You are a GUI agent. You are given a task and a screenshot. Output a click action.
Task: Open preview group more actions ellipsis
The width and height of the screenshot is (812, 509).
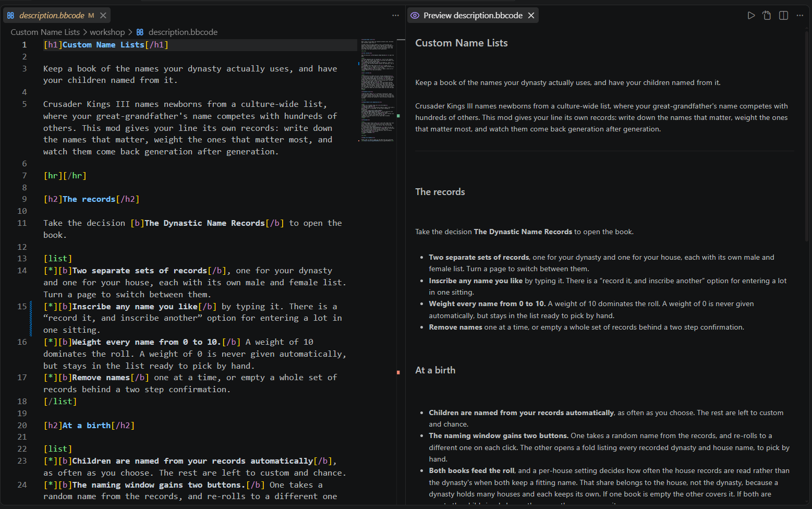pos(800,16)
